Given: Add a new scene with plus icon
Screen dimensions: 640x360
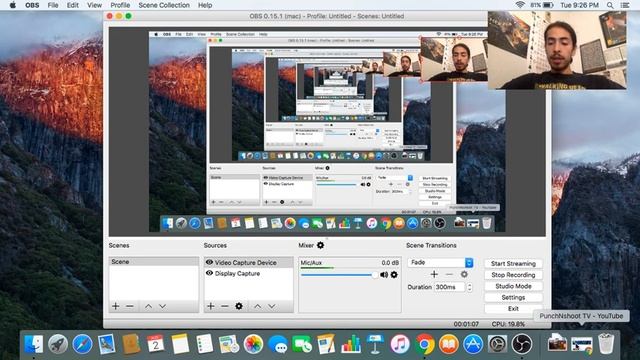Looking at the screenshot, I should tap(116, 306).
